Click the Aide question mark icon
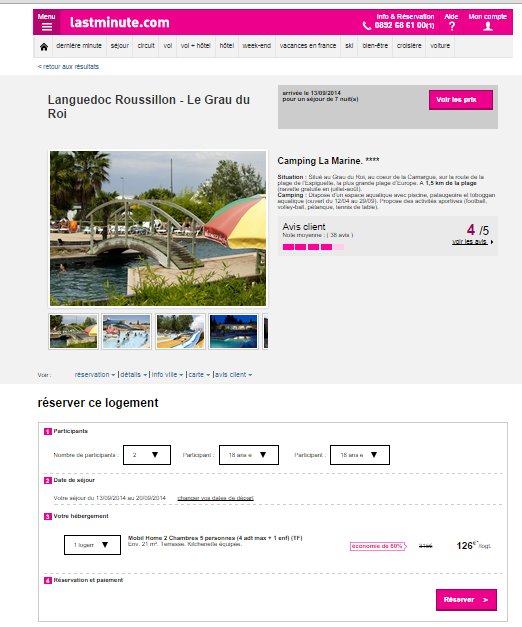Image resolution: width=522 pixels, height=627 pixels. pos(452,26)
